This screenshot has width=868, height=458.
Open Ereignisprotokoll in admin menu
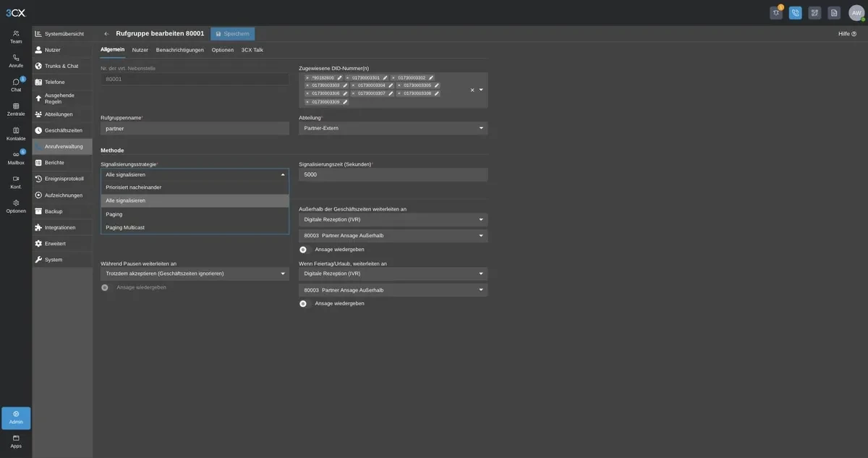pos(62,179)
